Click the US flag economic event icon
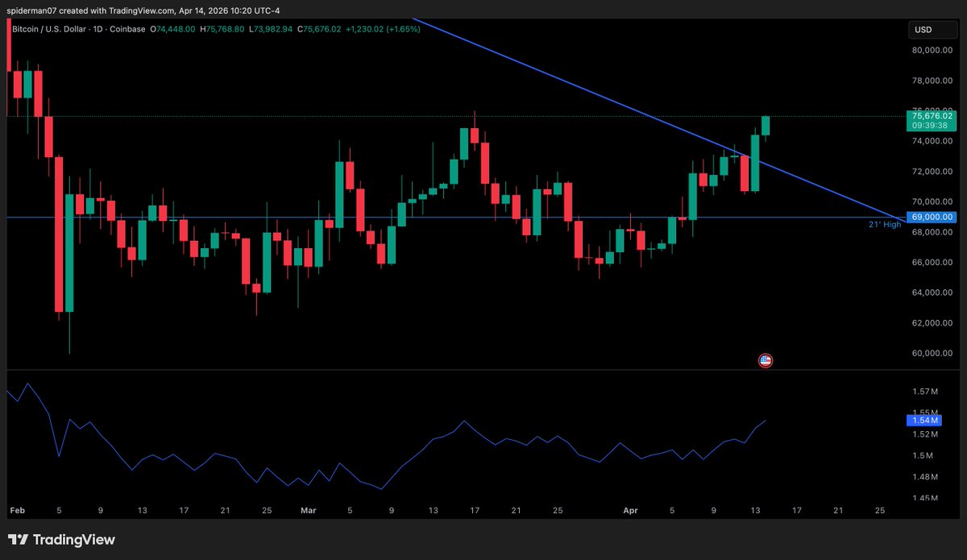The image size is (967, 560). pos(766,360)
